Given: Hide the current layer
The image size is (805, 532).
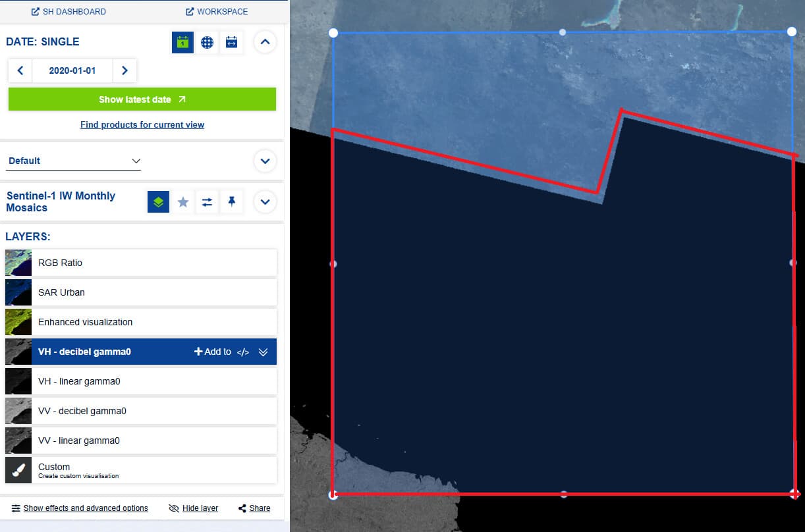Looking at the screenshot, I should pos(193,508).
